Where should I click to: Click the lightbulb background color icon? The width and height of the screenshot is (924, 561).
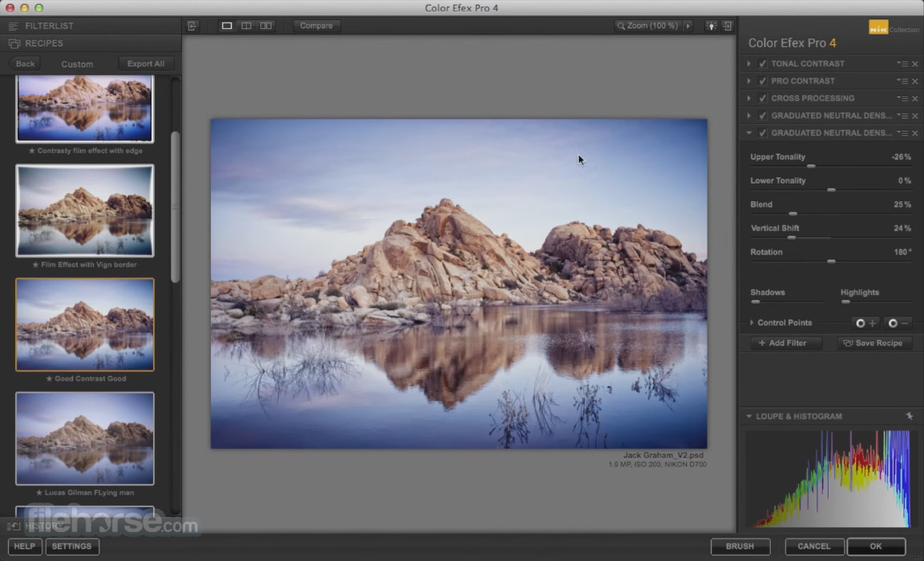[710, 26]
